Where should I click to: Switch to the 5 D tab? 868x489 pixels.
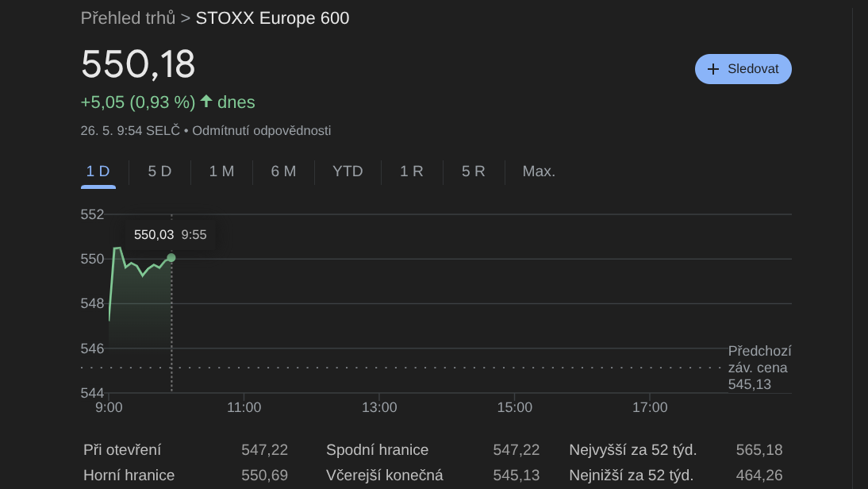[159, 171]
